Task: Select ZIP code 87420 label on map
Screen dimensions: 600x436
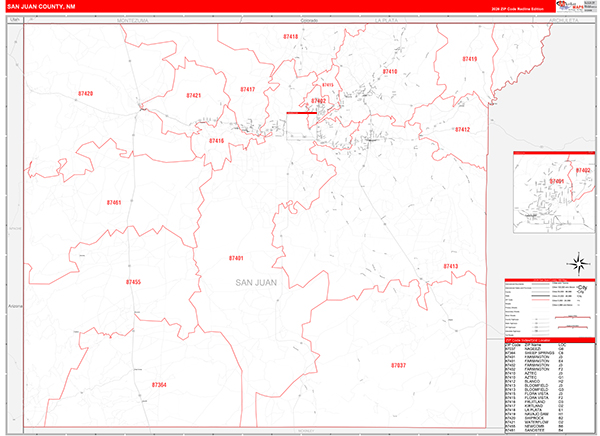Action: (85, 94)
